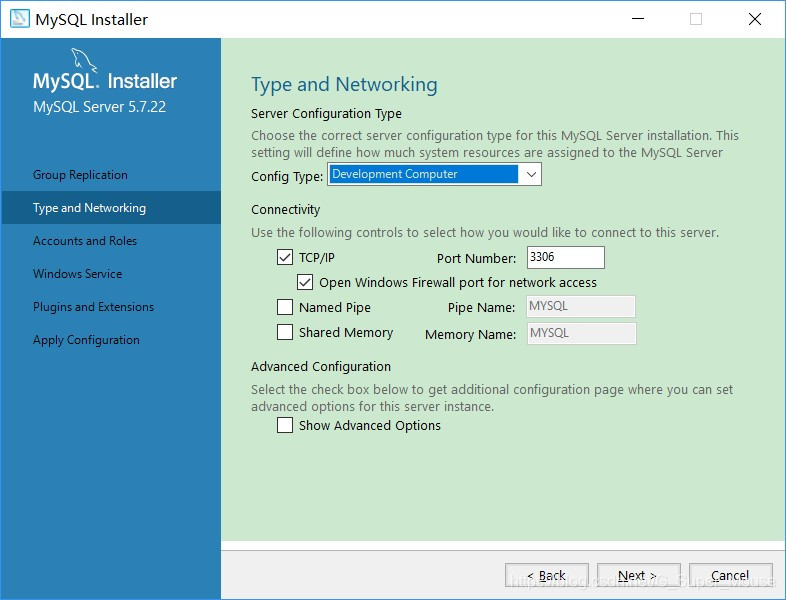Click the Connectivity section label

click(285, 210)
